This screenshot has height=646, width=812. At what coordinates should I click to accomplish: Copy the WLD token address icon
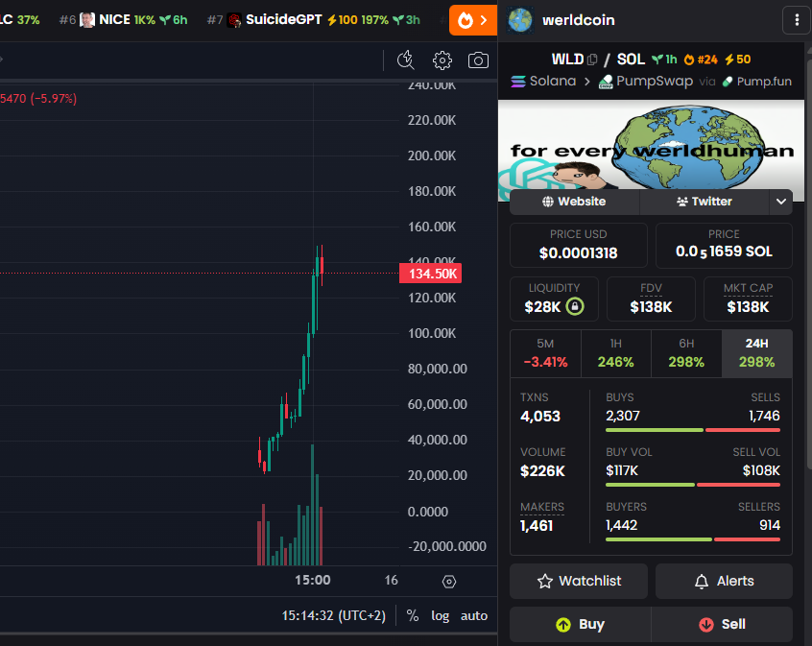click(592, 60)
